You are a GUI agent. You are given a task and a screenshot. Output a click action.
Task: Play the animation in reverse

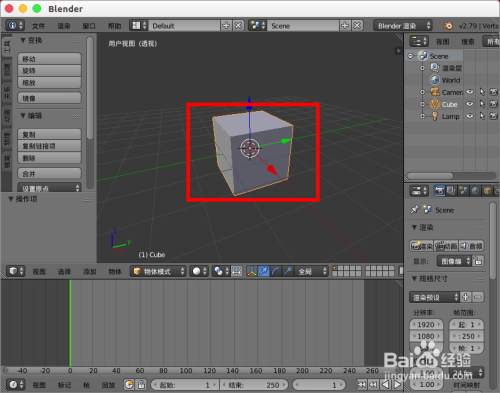tap(385, 385)
